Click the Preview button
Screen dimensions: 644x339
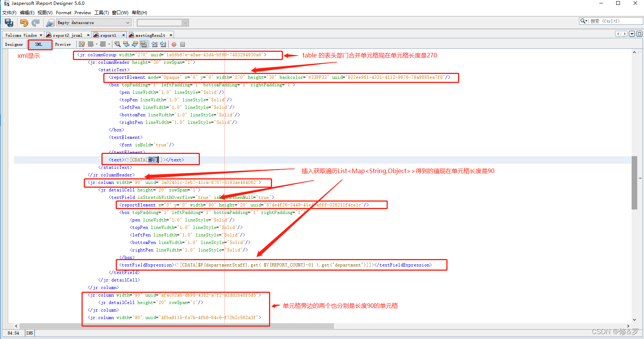63,44
